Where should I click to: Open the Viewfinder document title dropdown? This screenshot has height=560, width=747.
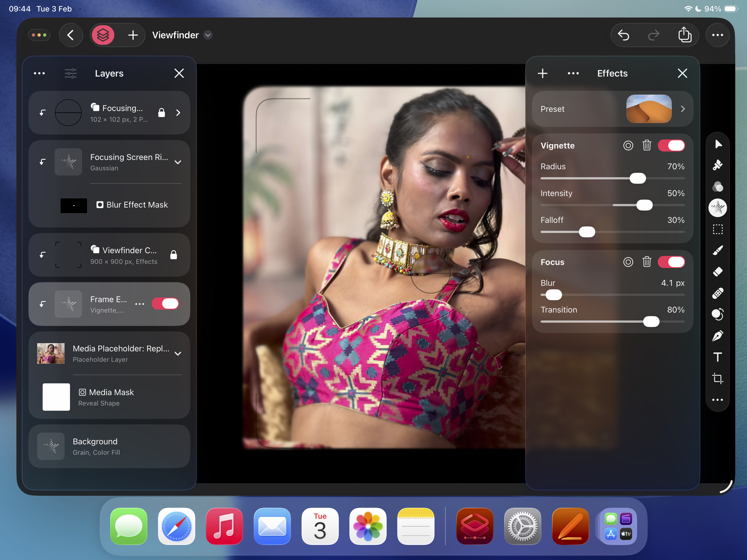(x=208, y=35)
